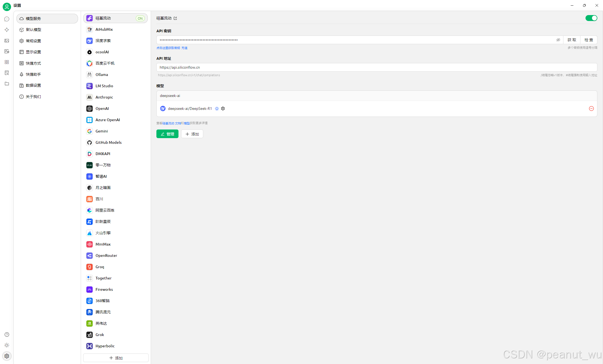This screenshot has width=603, height=364.
Task: Click the green 管理 button
Action: [x=167, y=134]
